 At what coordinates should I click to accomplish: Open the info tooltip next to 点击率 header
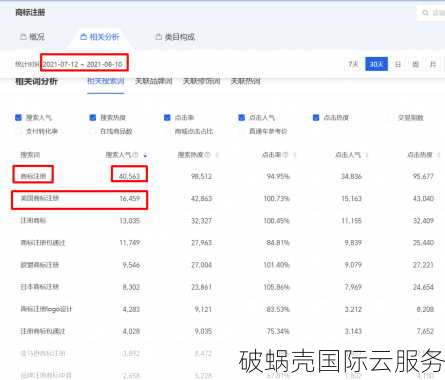(286, 155)
